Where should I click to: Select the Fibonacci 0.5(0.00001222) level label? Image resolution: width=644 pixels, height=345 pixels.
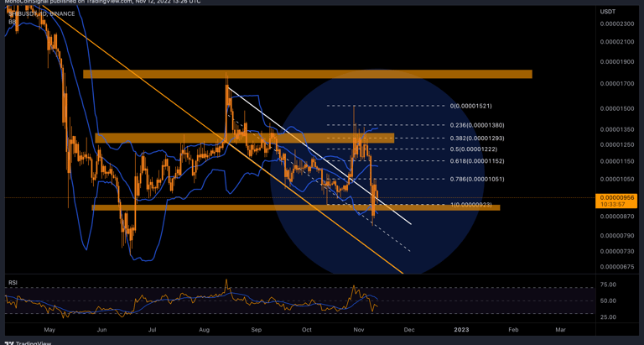pos(474,149)
